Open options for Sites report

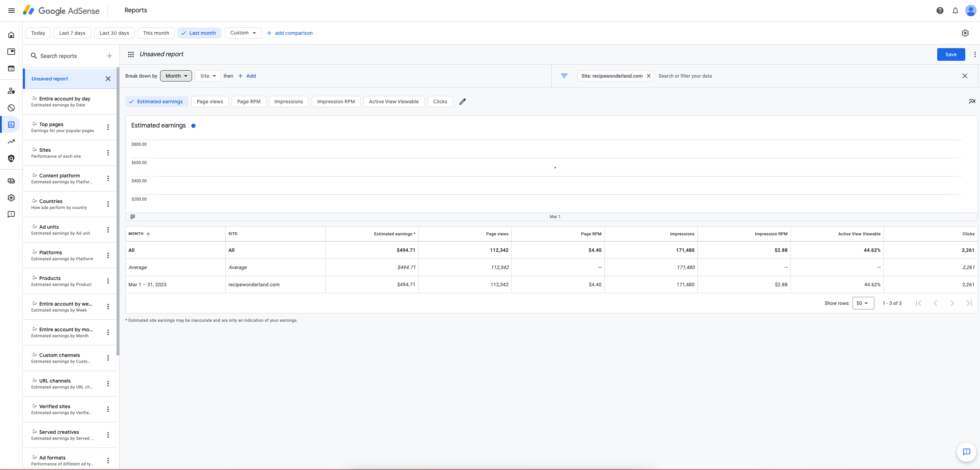tap(108, 153)
